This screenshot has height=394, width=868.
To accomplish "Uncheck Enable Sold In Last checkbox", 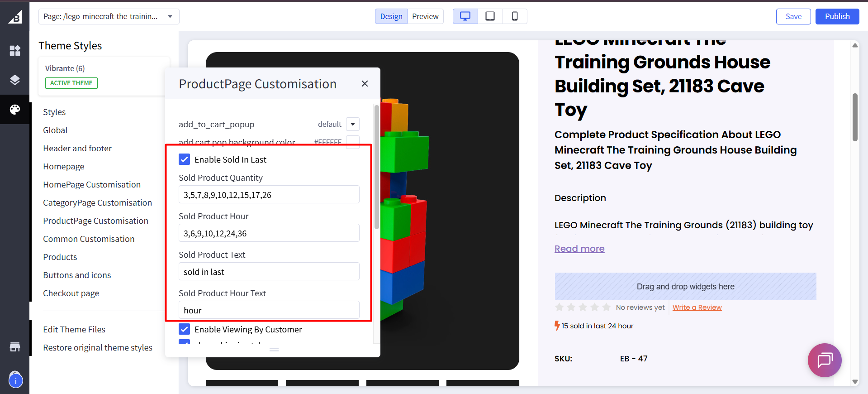I will click(185, 159).
